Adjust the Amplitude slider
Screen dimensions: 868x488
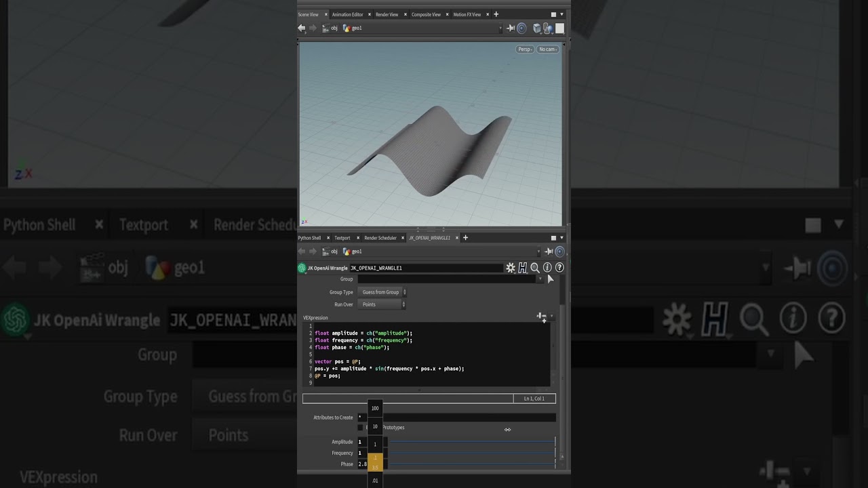tap(471, 442)
